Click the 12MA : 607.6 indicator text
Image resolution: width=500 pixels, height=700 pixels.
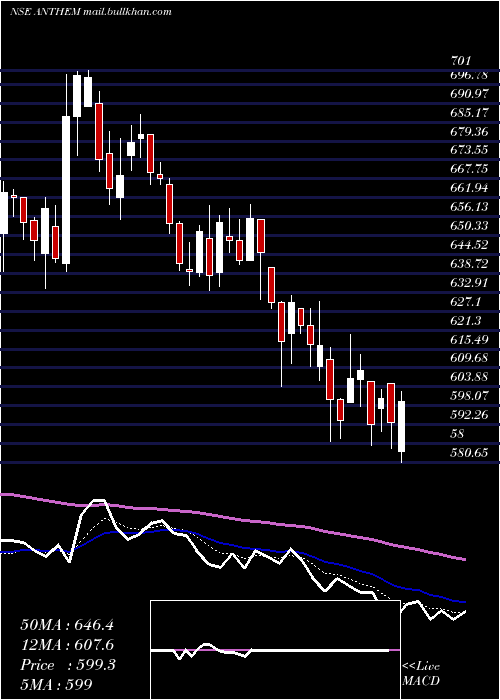[x=67, y=645]
